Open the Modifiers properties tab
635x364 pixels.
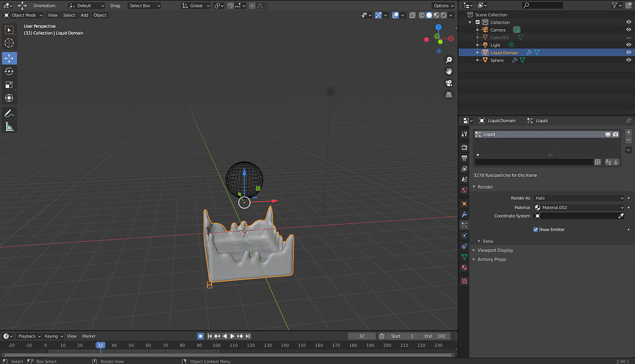pos(464,214)
